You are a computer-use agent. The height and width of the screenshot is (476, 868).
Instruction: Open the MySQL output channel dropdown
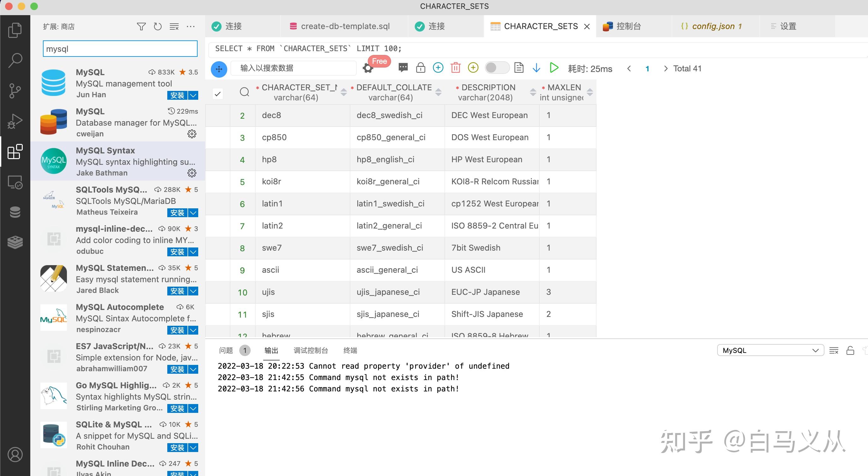coord(770,350)
